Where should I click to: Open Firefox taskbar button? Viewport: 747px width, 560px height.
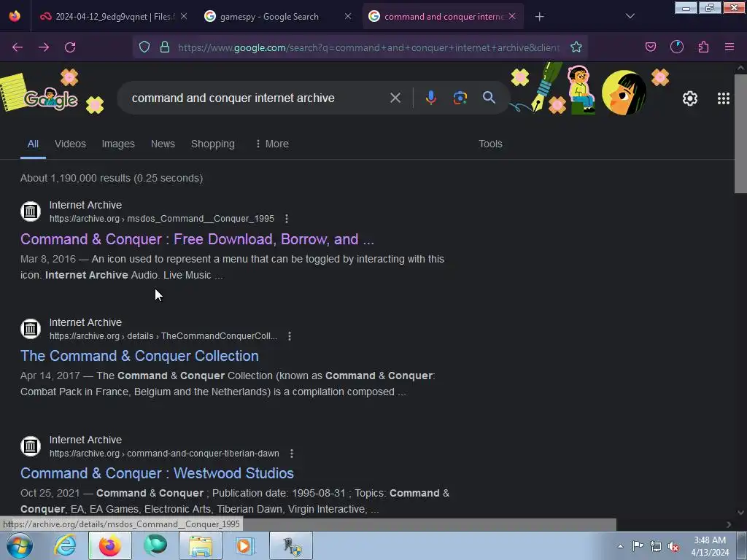coord(109,545)
